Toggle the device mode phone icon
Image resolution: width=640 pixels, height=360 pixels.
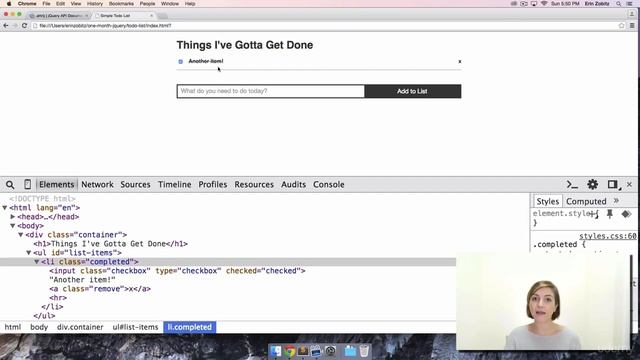[x=27, y=184]
